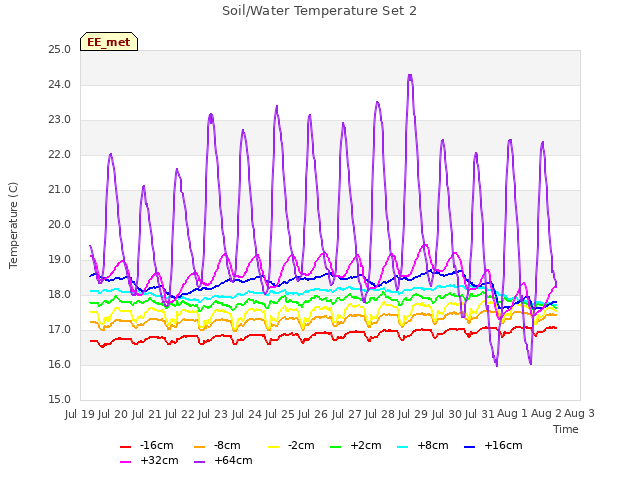Click the 23.0 y-axis tick label
640x480 pixels.
click(x=60, y=120)
